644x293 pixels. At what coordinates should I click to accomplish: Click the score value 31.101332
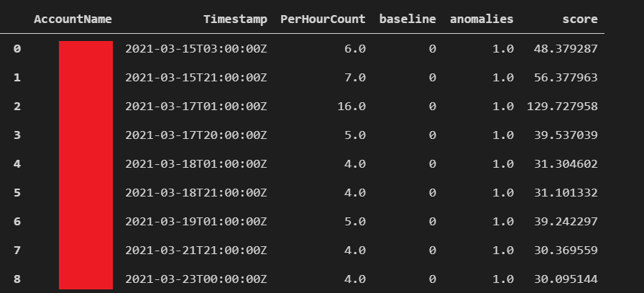566,192
